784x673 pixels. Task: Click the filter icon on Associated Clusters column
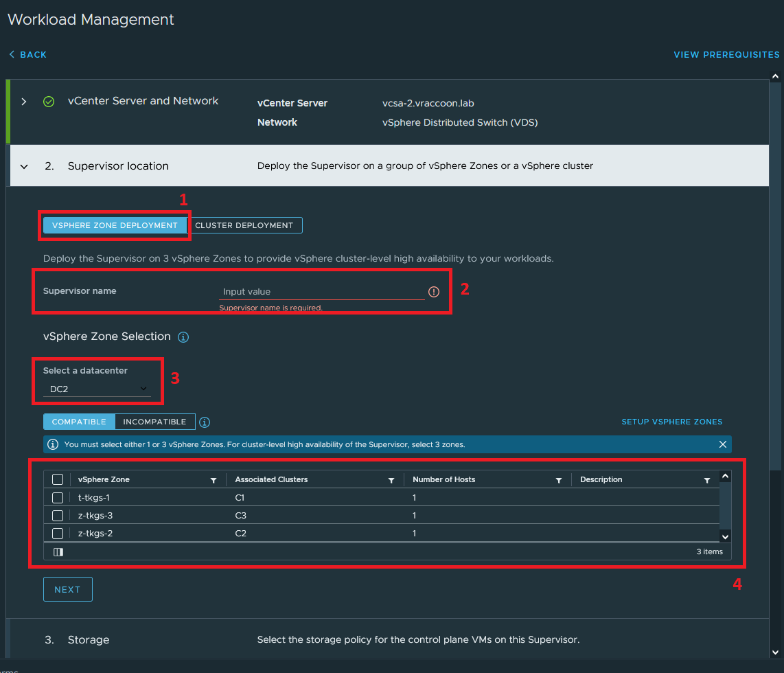tap(391, 479)
